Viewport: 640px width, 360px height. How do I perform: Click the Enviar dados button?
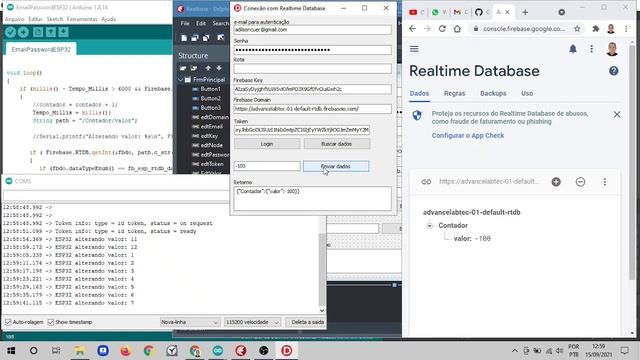coord(336,166)
